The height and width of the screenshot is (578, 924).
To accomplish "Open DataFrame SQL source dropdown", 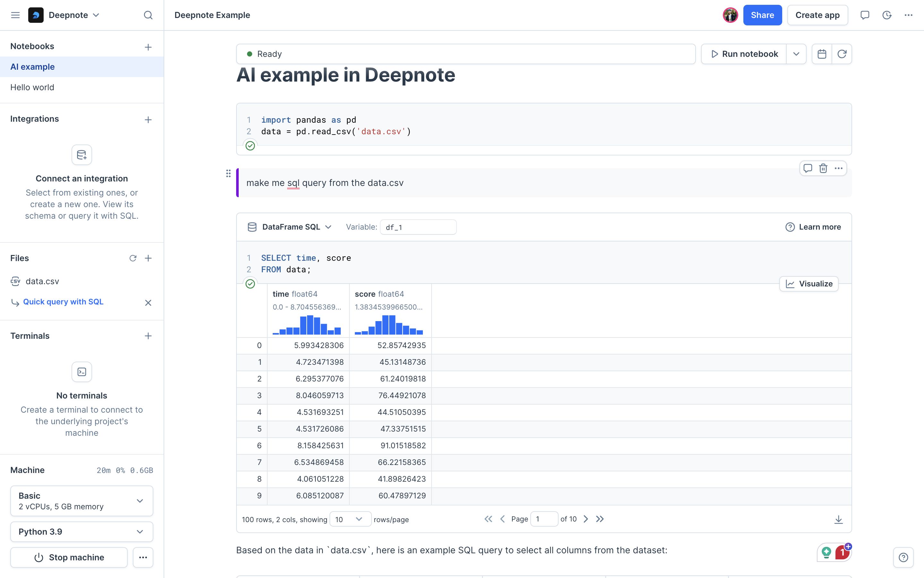I will point(291,227).
